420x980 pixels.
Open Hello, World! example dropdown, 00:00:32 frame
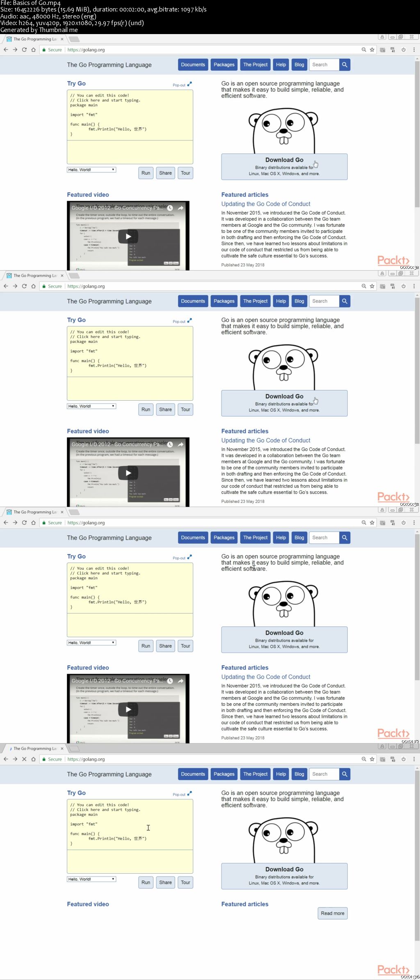(91, 170)
